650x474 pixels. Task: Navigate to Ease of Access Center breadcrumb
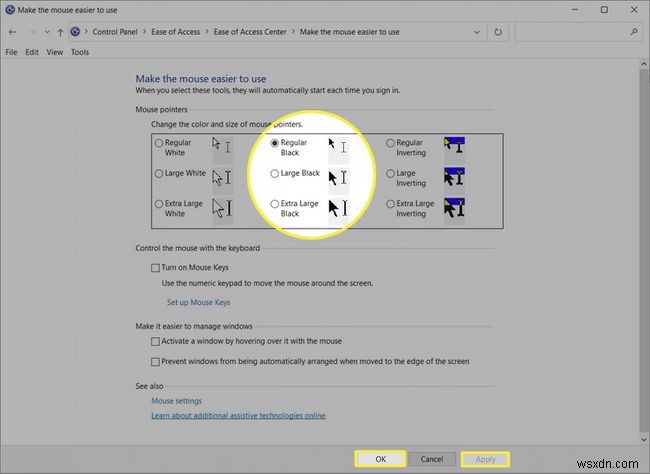[250, 32]
